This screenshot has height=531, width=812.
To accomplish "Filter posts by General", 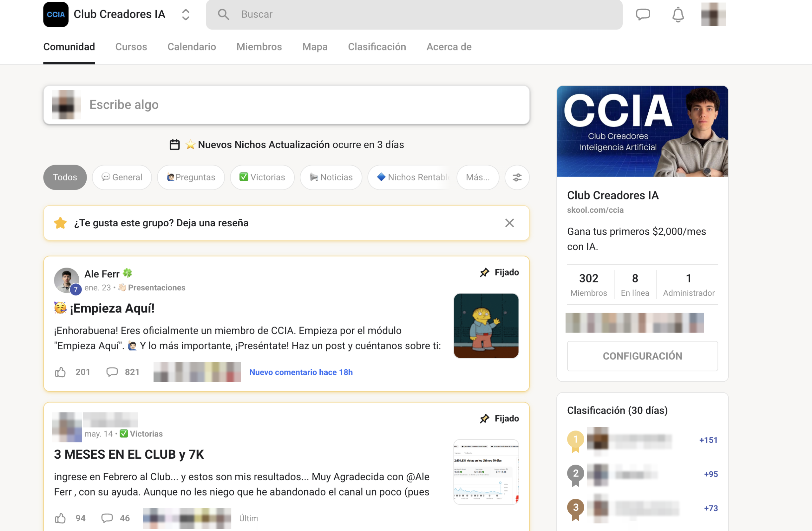I will click(122, 177).
